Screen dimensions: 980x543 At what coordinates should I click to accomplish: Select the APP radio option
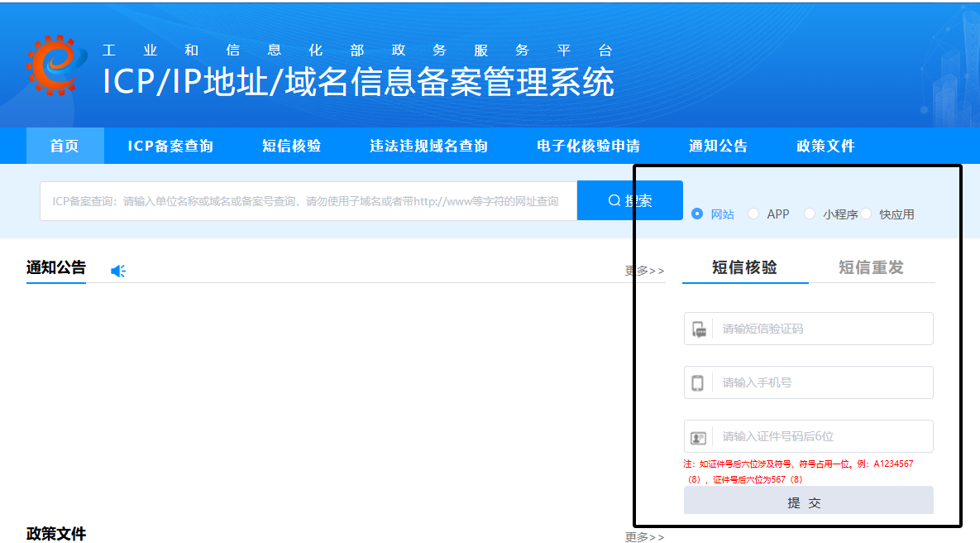click(753, 214)
